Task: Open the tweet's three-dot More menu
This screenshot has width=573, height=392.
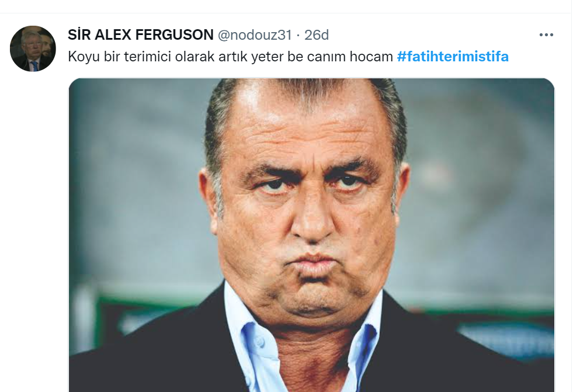Action: 546,35
